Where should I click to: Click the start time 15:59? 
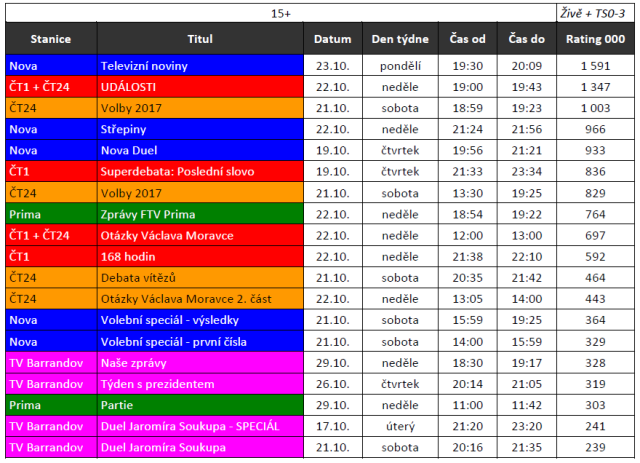(x=468, y=320)
